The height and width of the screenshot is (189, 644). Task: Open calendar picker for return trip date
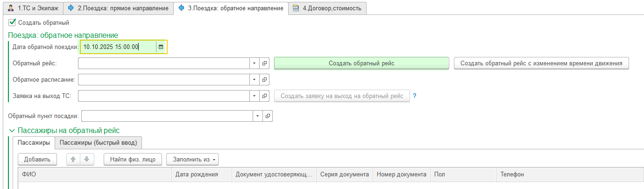click(161, 47)
